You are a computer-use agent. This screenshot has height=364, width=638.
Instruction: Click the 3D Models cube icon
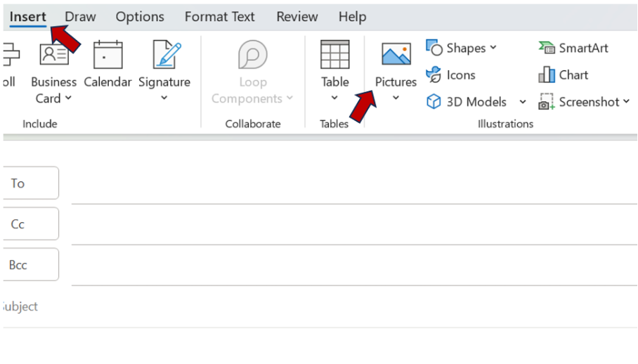coord(434,102)
